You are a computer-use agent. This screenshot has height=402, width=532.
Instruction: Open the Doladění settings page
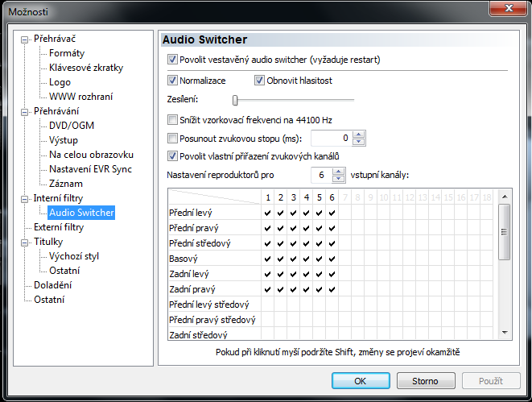click(52, 285)
